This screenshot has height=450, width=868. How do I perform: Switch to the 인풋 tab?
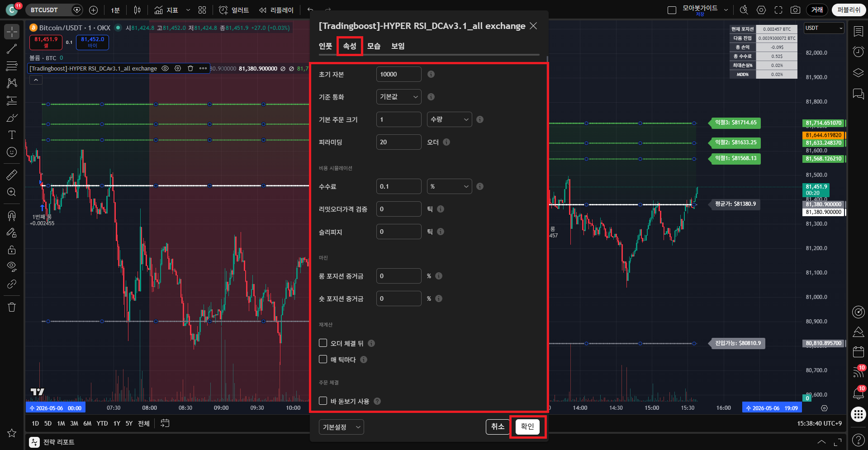click(325, 46)
